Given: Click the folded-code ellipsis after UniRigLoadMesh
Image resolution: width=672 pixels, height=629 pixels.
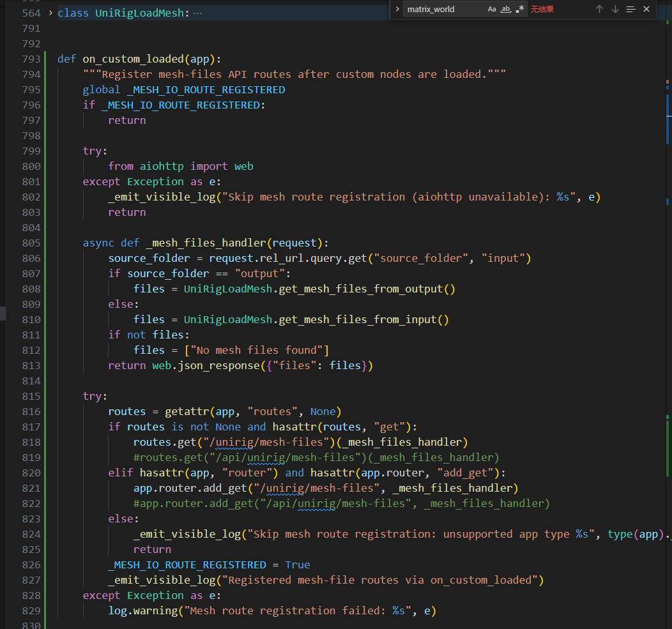Looking at the screenshot, I should point(197,13).
